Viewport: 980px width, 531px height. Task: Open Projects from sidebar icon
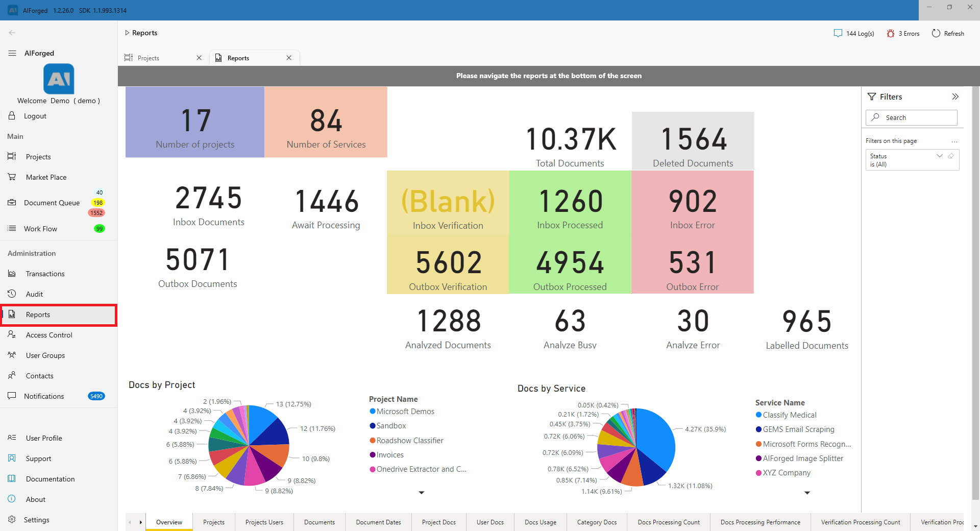(12, 156)
